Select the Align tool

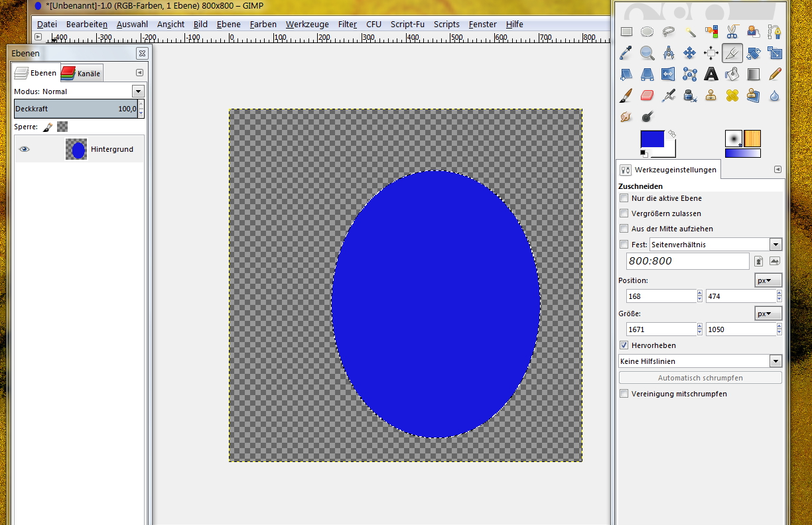711,53
